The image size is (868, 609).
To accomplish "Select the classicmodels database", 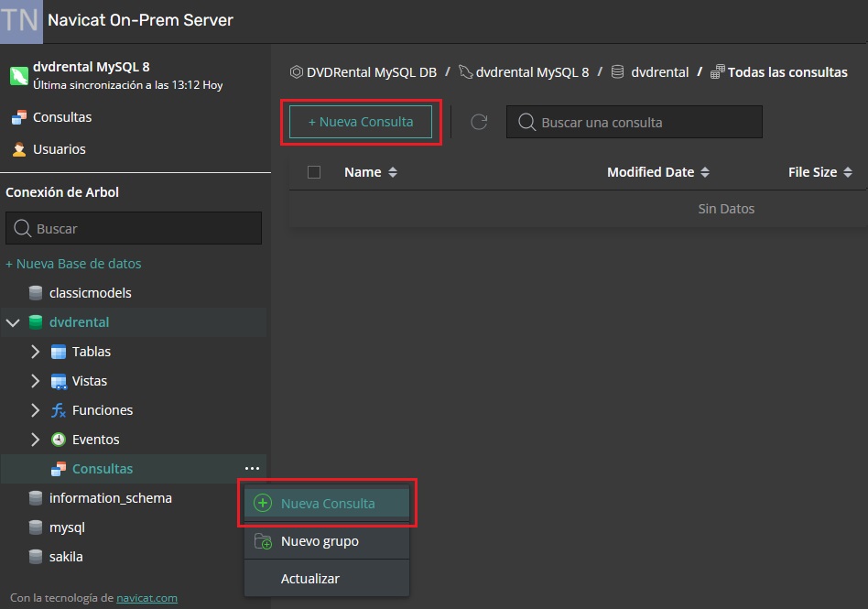I will click(x=91, y=293).
